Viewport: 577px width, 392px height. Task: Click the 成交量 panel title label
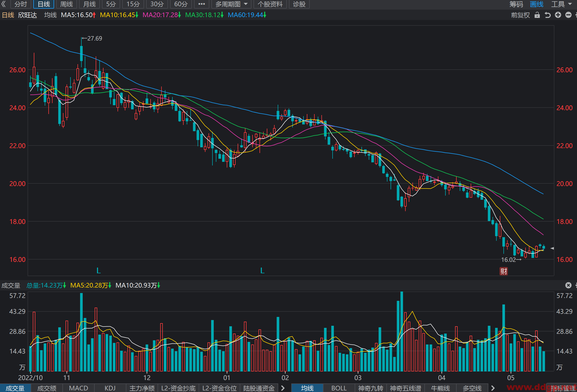click(x=11, y=285)
